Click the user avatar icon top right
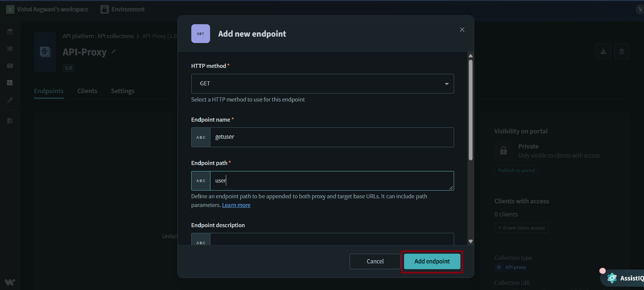 (x=640, y=9)
